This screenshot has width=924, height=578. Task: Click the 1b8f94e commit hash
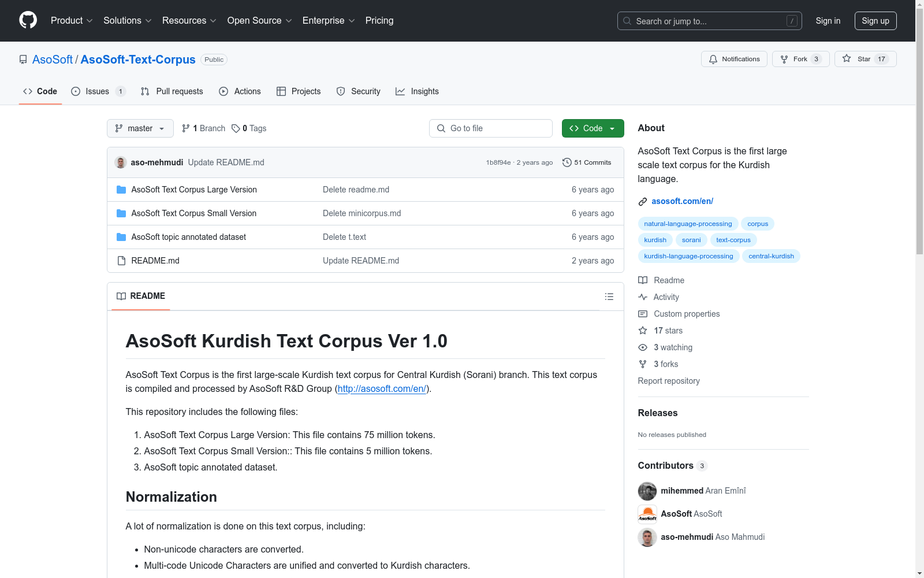[x=498, y=162]
